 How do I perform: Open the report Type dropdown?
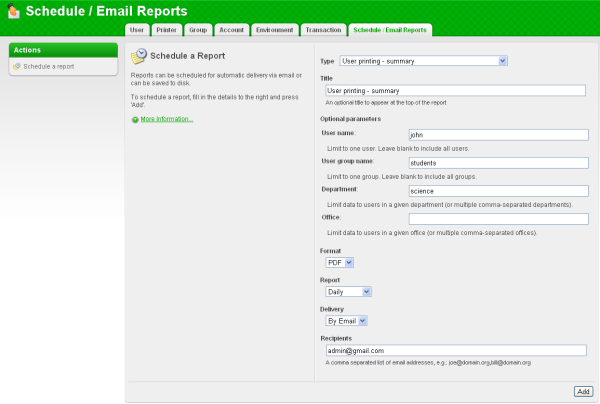tap(424, 61)
